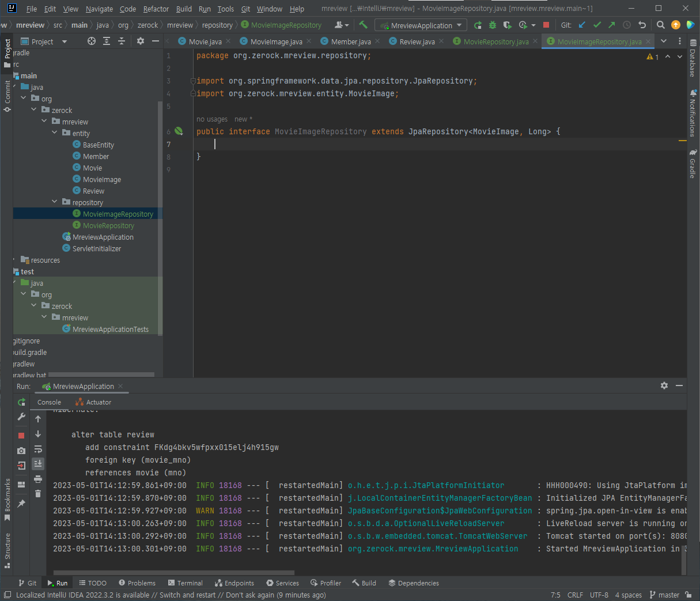The height and width of the screenshot is (601, 700).
Task: Open the profiler run options dropdown
Action: (x=533, y=25)
